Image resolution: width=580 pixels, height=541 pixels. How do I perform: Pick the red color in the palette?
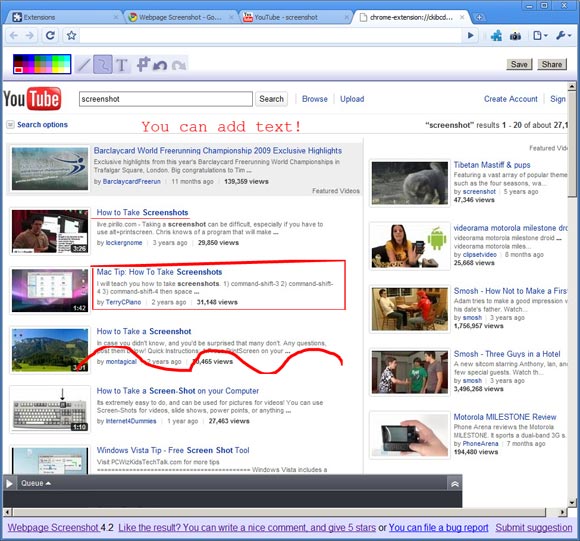18,70
